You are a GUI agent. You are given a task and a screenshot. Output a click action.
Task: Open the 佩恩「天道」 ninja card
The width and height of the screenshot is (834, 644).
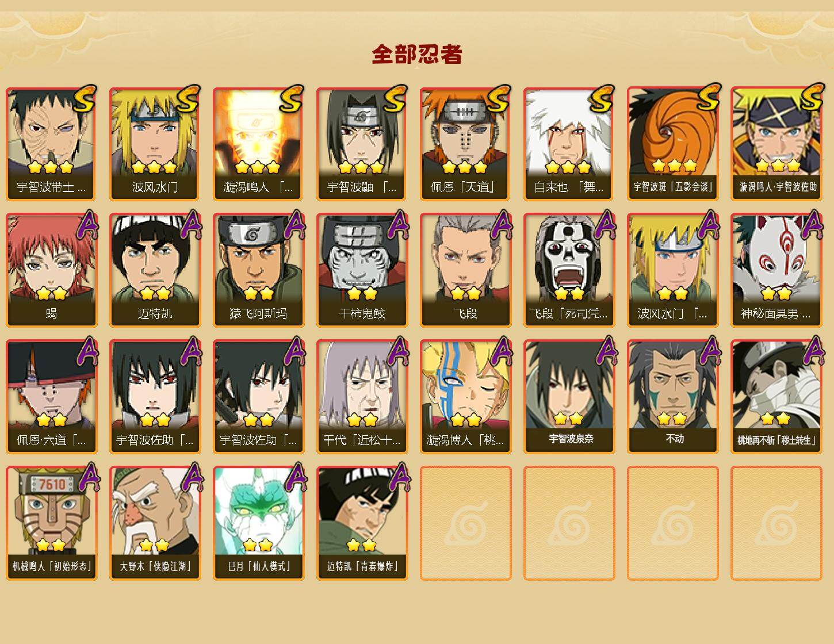[465, 144]
